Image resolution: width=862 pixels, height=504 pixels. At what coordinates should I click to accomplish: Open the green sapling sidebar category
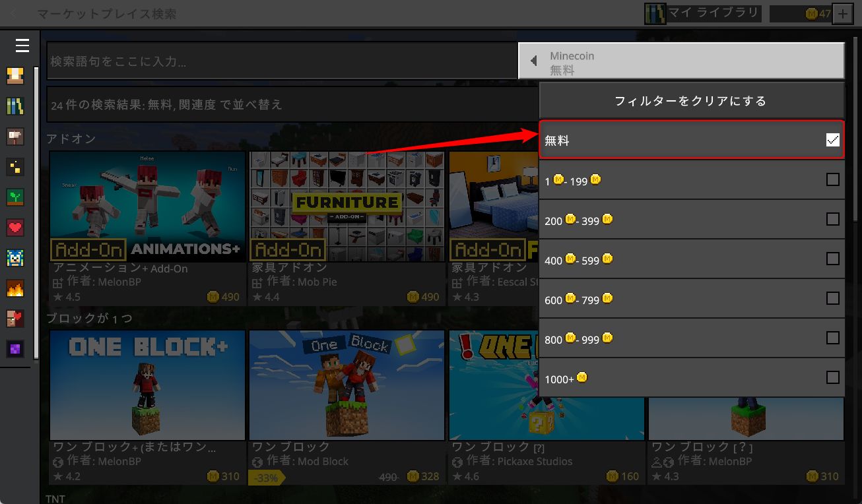pyautogui.click(x=15, y=197)
